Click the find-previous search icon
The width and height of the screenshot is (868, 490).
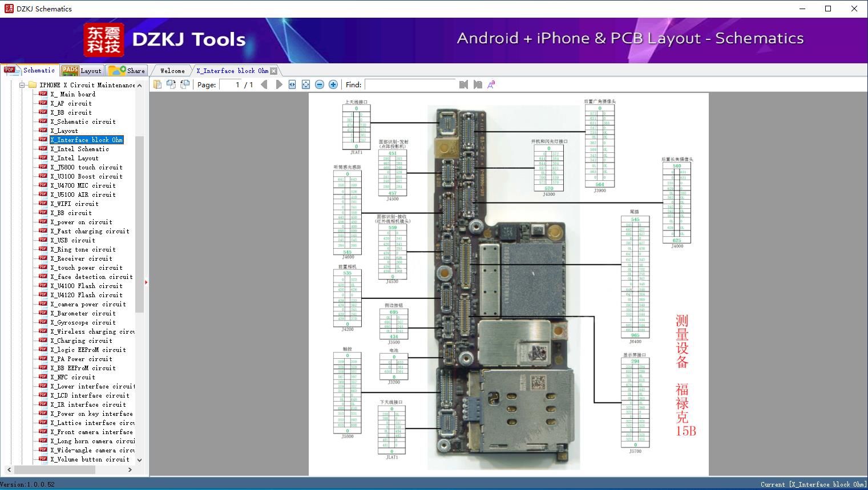point(463,84)
